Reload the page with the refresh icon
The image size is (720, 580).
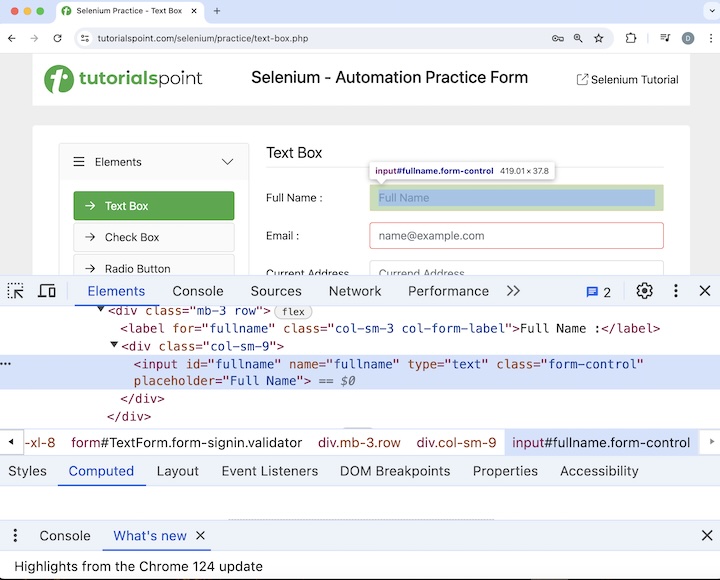[x=58, y=38]
